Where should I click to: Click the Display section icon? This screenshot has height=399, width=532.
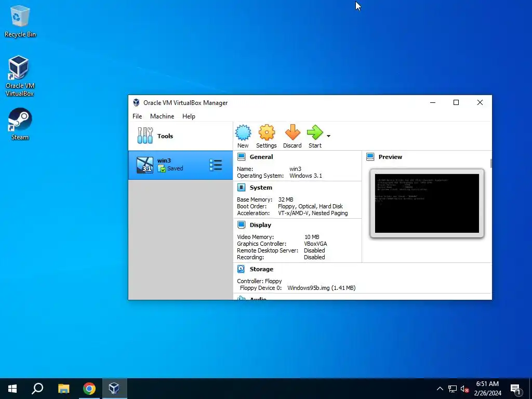(x=241, y=224)
